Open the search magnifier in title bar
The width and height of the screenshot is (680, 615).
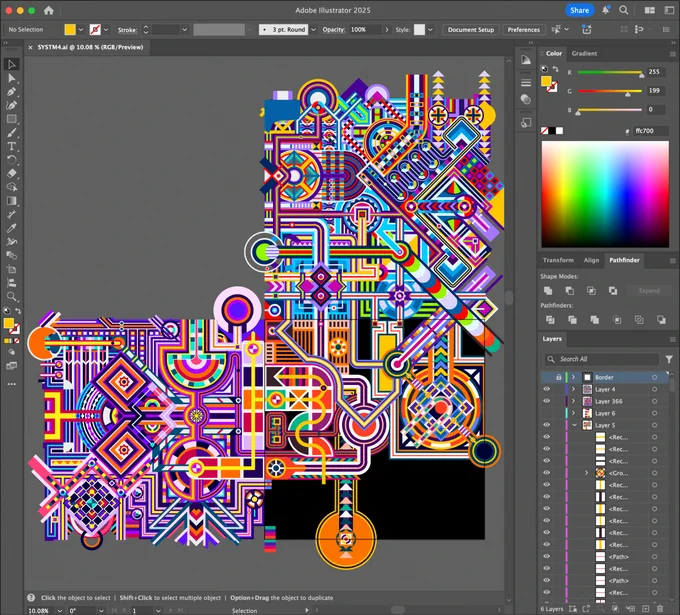(624, 10)
